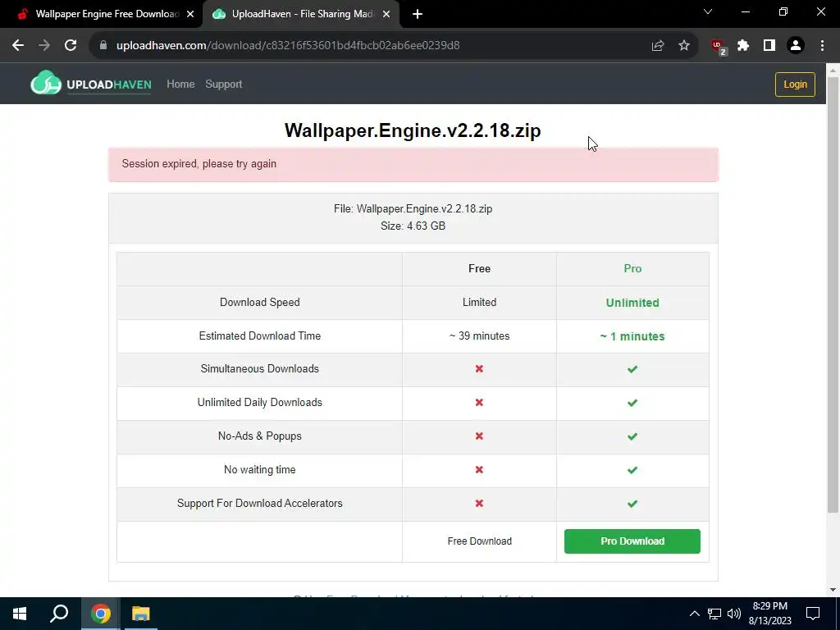Click the page vertical scrollbar thumb
The width and height of the screenshot is (840, 630).
tap(833, 294)
